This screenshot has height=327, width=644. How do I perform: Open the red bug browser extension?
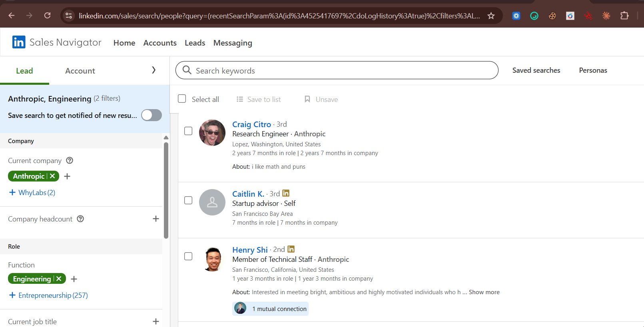pos(588,16)
